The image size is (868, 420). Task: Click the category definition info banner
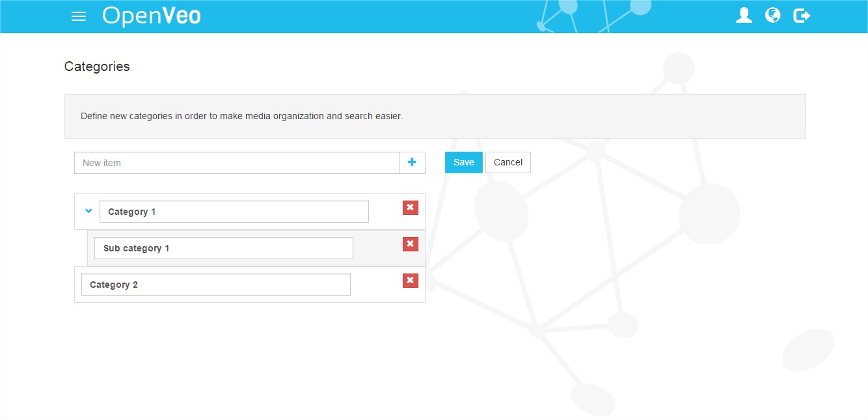click(x=434, y=116)
